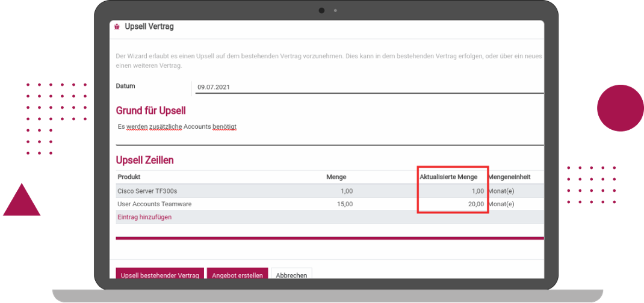The height and width of the screenshot is (303, 644).
Task: Select the Cisco Server TF300s product row
Action: pos(147,191)
